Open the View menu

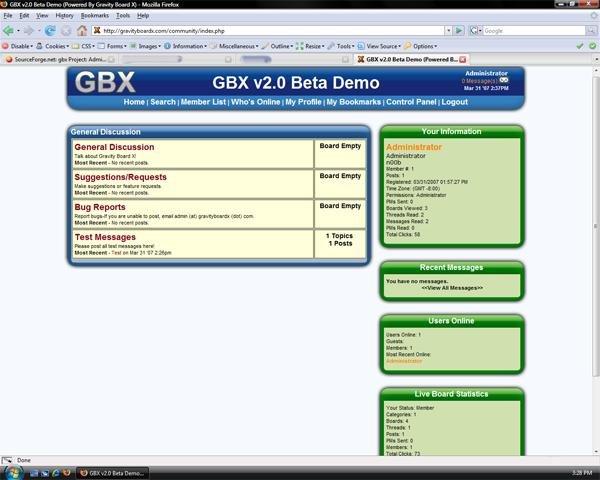point(42,16)
